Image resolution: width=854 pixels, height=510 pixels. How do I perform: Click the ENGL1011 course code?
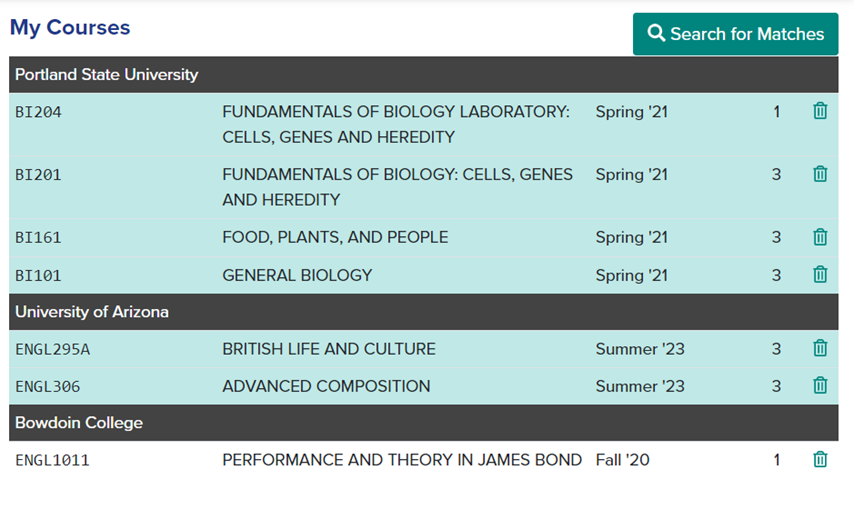point(52,460)
